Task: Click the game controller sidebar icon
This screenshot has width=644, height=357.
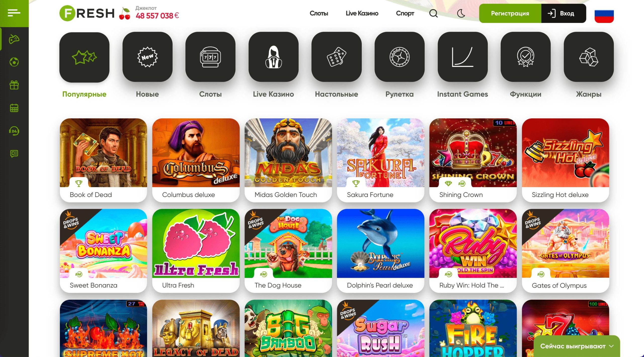Action: point(14,39)
